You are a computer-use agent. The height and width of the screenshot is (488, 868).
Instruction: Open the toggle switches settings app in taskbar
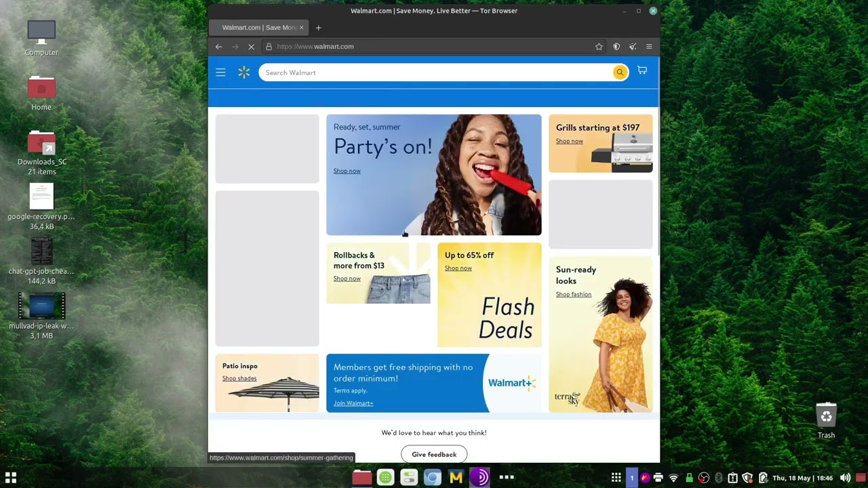(409, 478)
